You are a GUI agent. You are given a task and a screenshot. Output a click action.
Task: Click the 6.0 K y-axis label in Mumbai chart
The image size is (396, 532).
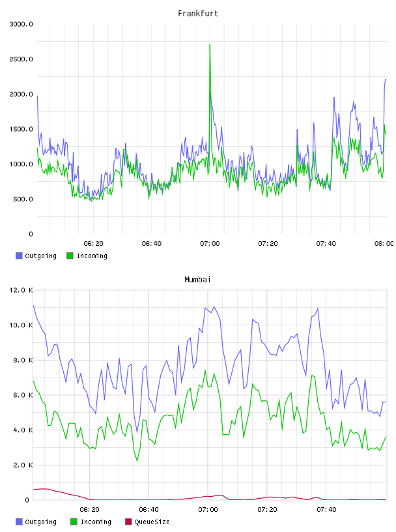coord(23,395)
